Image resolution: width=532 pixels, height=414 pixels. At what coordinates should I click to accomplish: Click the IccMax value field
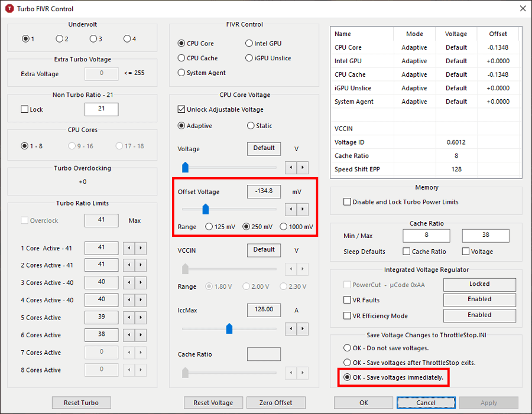(264, 310)
